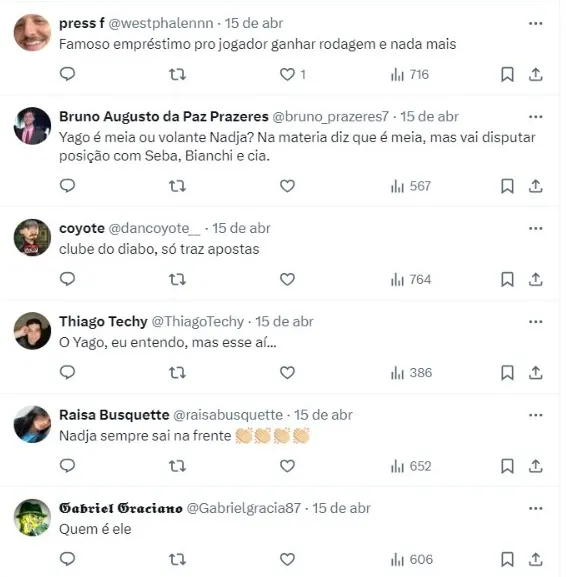View analytics showing 567 views
Viewport: 566px width, 577px height.
[410, 186]
